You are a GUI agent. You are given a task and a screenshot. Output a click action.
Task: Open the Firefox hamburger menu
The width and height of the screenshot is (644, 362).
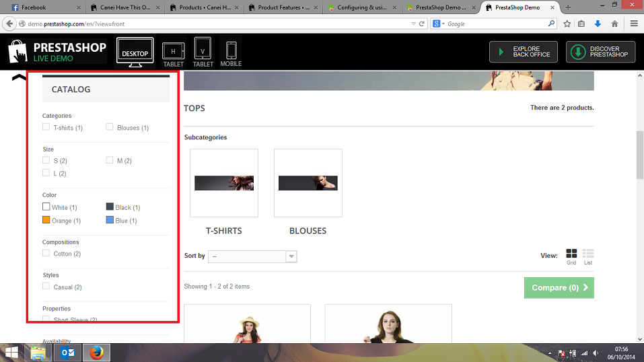tap(634, 24)
